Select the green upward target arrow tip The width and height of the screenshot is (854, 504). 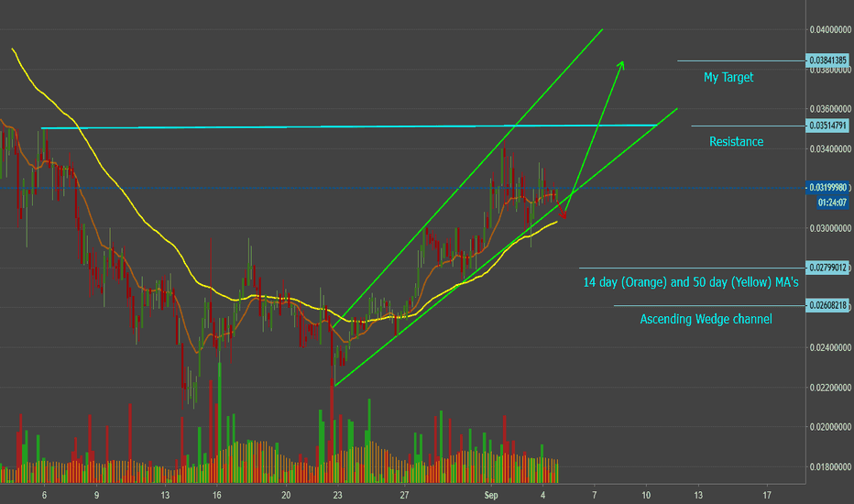(x=621, y=63)
